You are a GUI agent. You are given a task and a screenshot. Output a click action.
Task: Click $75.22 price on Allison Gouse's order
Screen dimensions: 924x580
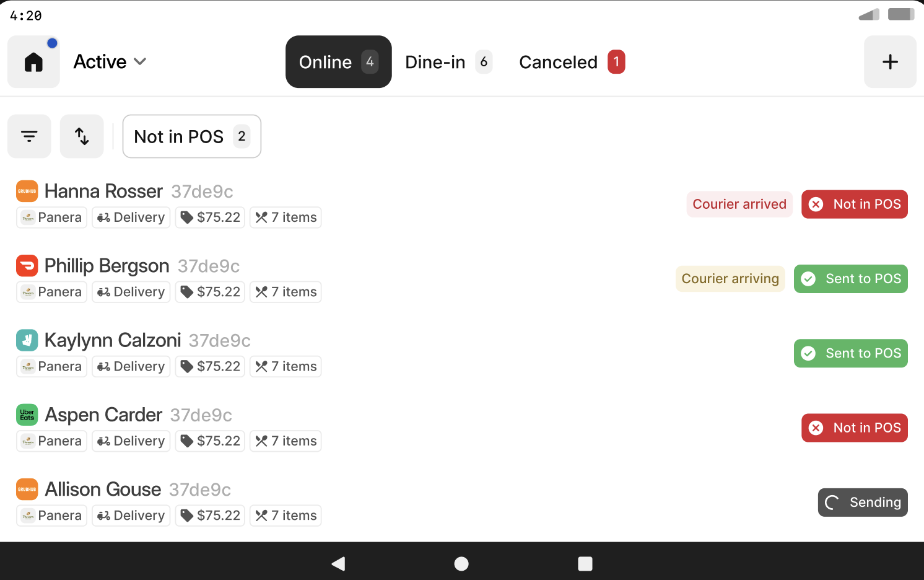coord(210,515)
